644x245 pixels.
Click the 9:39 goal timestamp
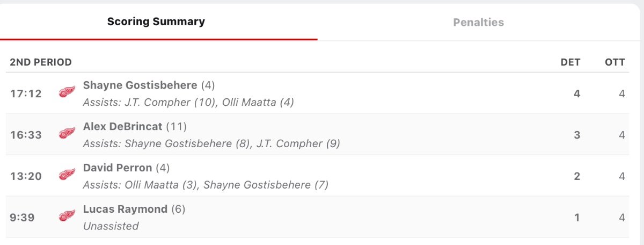click(x=21, y=218)
